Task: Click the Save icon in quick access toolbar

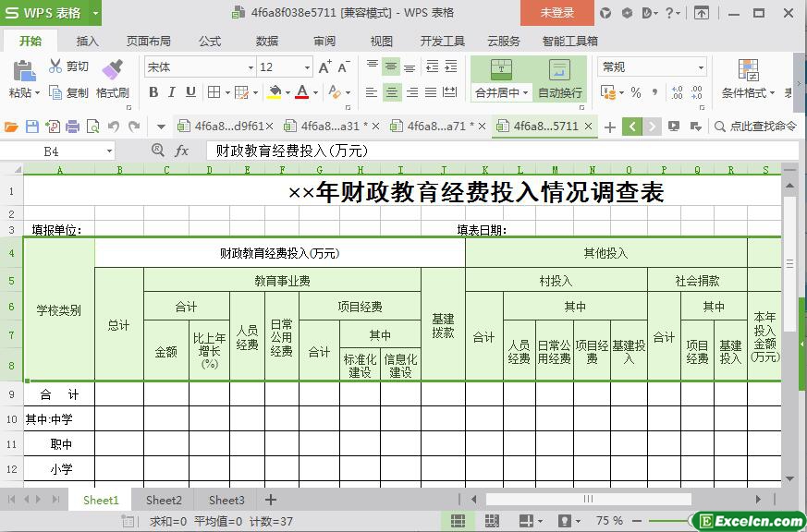Action: tap(32, 127)
